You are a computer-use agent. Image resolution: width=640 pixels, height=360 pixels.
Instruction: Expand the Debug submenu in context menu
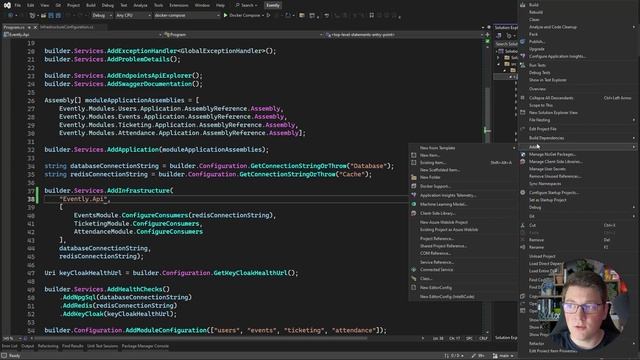(x=579, y=207)
